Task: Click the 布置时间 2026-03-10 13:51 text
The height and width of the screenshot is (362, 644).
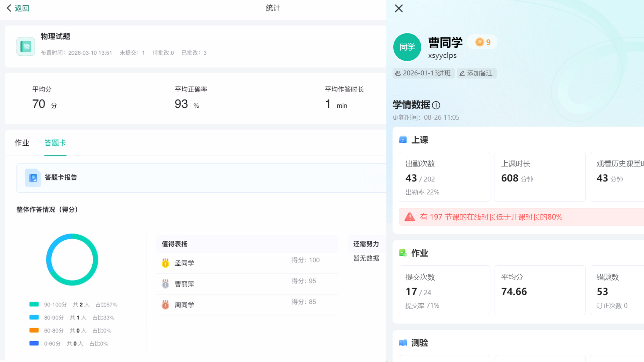Action: coord(76,53)
